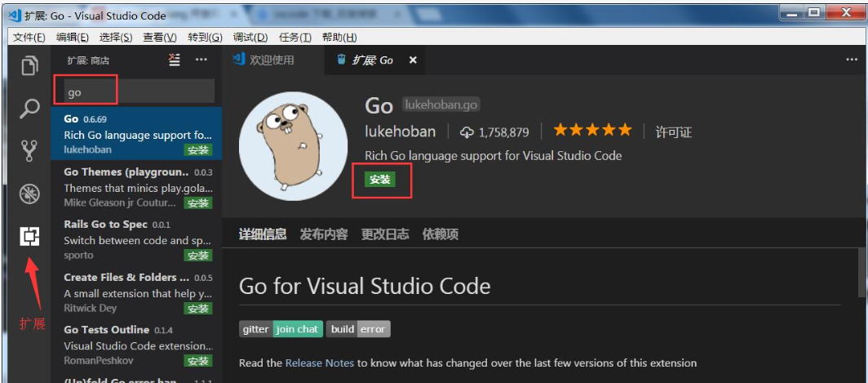This screenshot has width=868, height=383.
Task: Click the gitter join chat badge
Action: tap(281, 328)
